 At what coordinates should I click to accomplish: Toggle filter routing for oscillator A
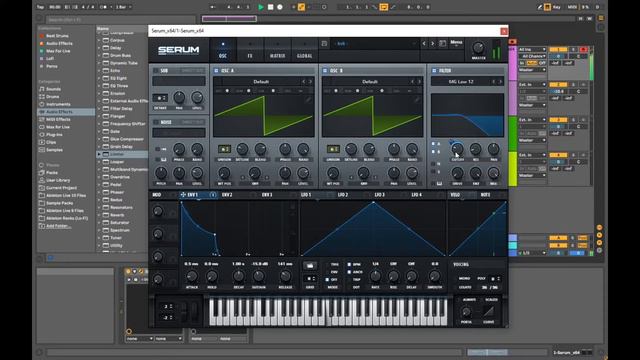433,144
